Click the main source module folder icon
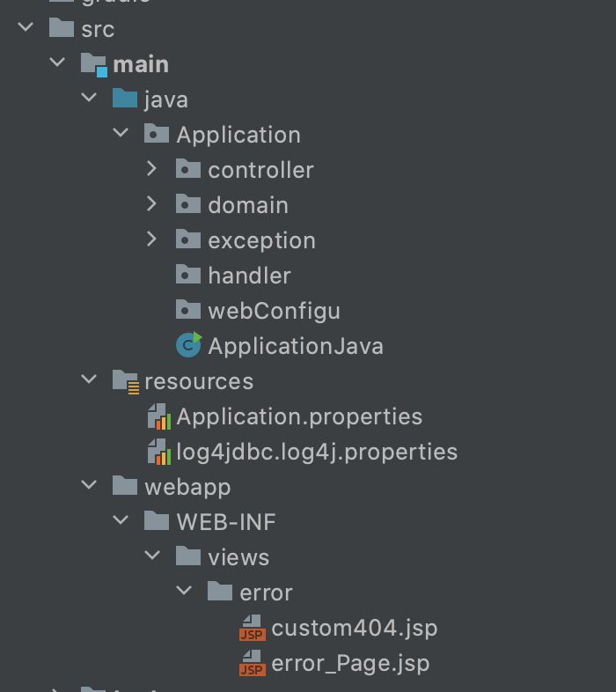The image size is (616, 692). (94, 64)
